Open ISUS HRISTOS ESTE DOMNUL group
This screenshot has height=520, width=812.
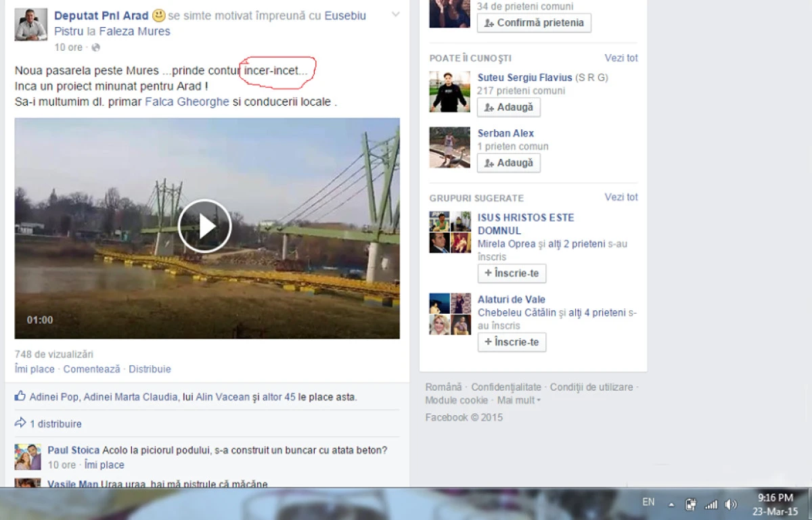(x=526, y=224)
